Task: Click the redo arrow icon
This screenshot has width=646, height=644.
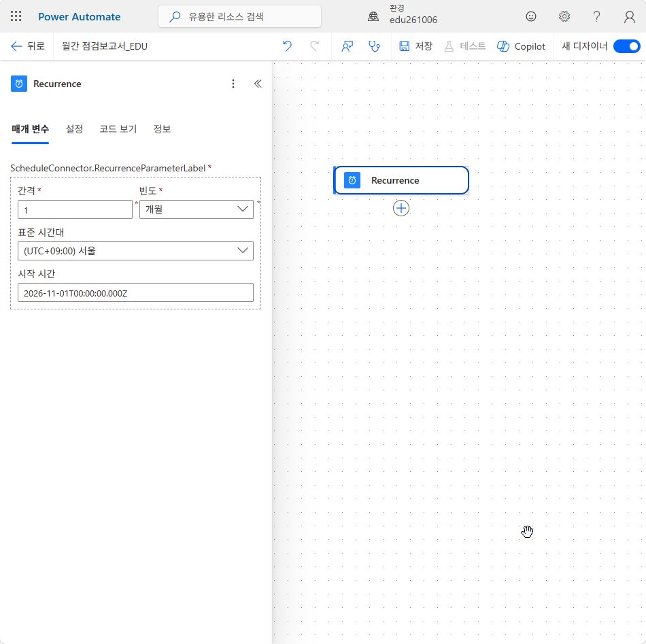Action: tap(315, 46)
